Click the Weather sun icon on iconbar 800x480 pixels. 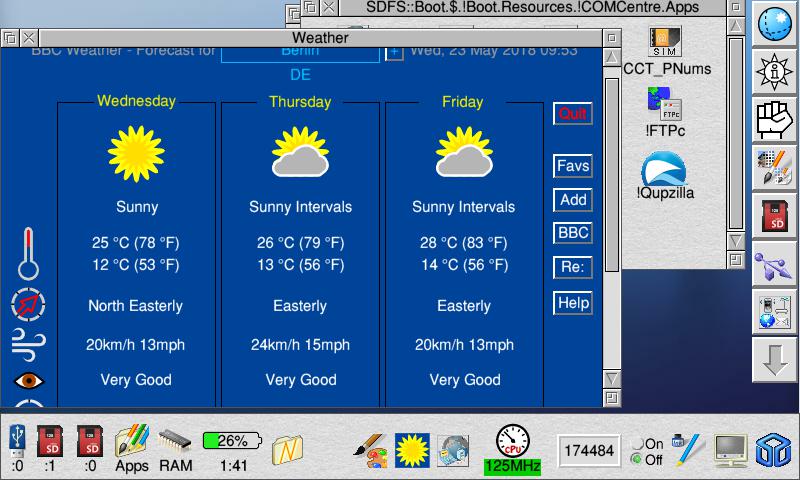click(412, 449)
